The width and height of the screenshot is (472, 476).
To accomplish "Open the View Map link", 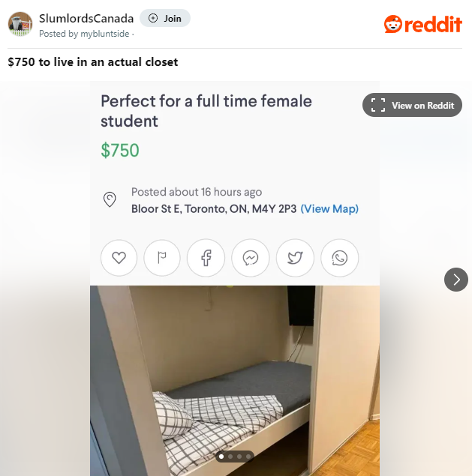I will coord(329,209).
